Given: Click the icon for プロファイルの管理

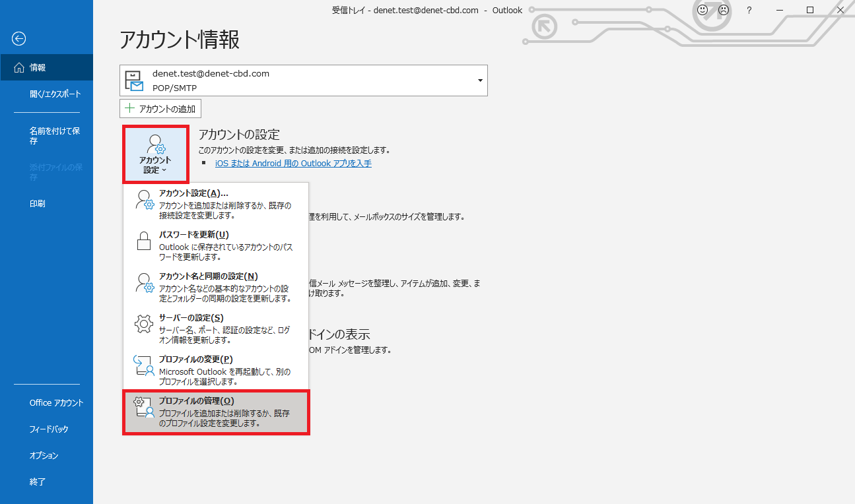Looking at the screenshot, I should point(144,407).
